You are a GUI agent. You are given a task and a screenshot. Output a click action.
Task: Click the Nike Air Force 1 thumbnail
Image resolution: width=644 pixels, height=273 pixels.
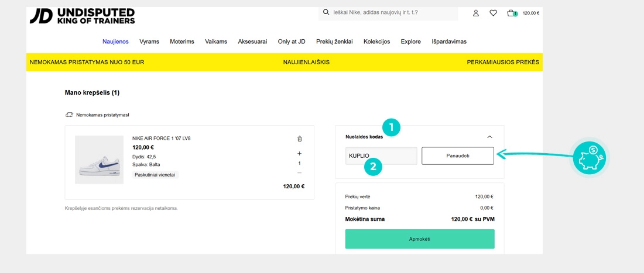(x=100, y=160)
